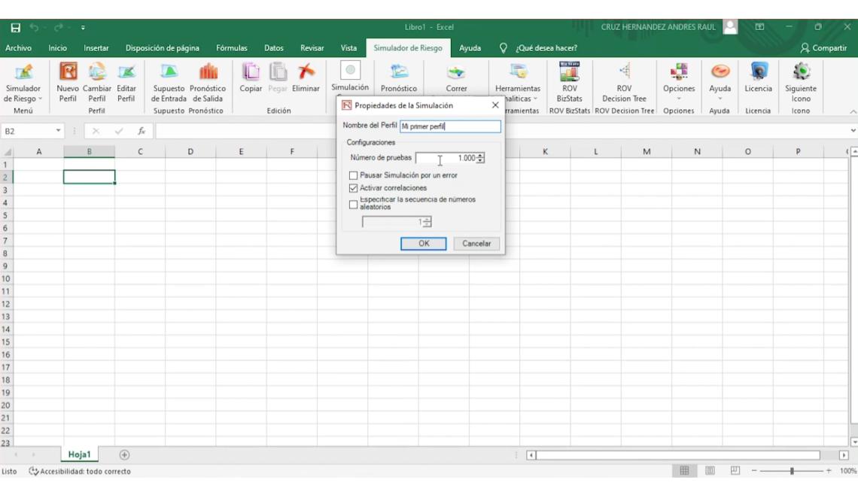Click the zoom out minus button
Image resolution: width=858 pixels, height=504 pixels.
click(x=754, y=471)
